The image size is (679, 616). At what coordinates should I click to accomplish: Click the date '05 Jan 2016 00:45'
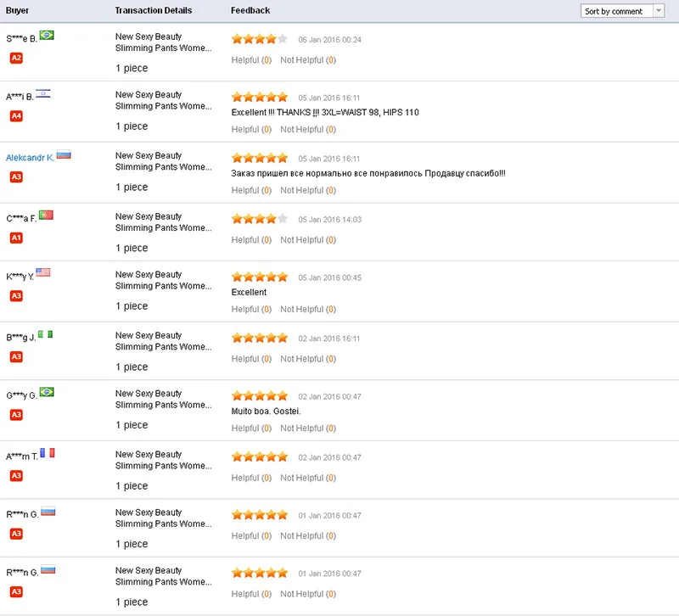[x=329, y=277]
